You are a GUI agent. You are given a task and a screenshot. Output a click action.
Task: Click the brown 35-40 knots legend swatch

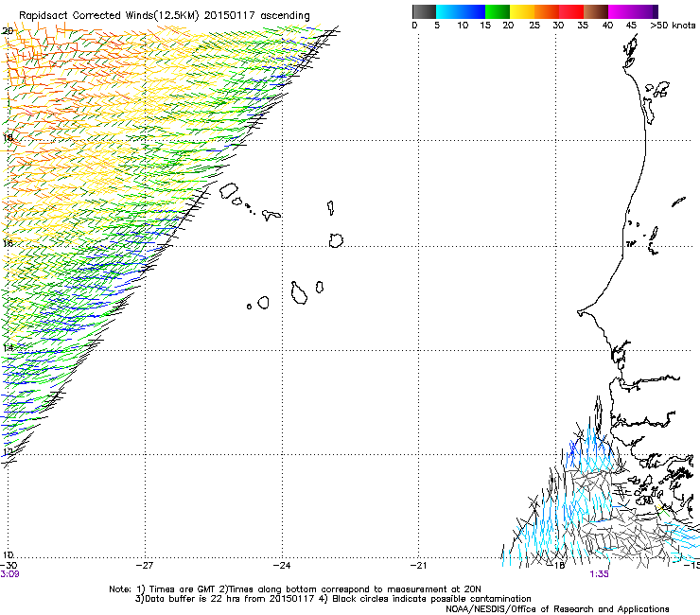pyautogui.click(x=596, y=11)
